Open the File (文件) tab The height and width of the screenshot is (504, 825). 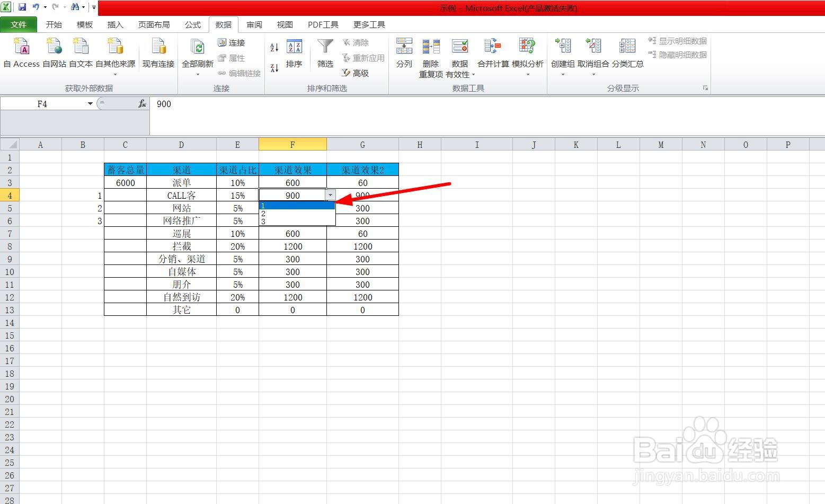19,24
